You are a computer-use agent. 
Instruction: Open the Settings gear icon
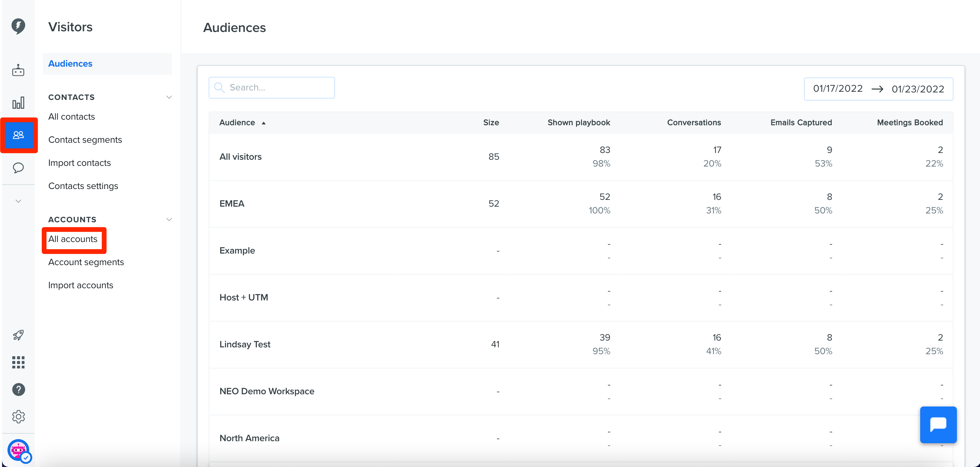18,417
